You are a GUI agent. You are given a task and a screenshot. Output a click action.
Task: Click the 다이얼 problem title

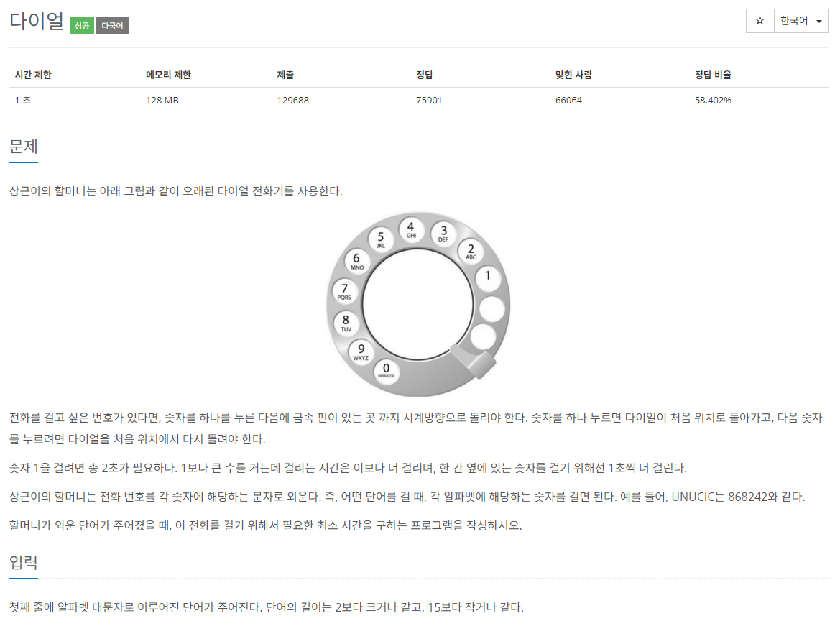[37, 21]
